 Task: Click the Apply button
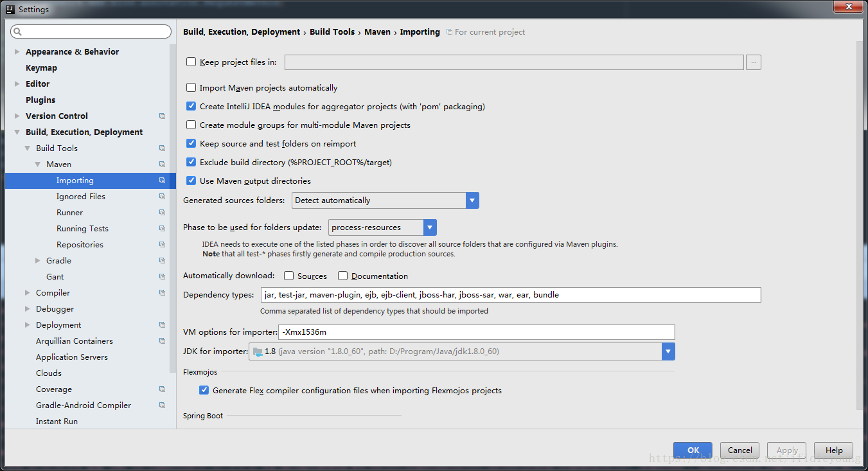[787, 450]
